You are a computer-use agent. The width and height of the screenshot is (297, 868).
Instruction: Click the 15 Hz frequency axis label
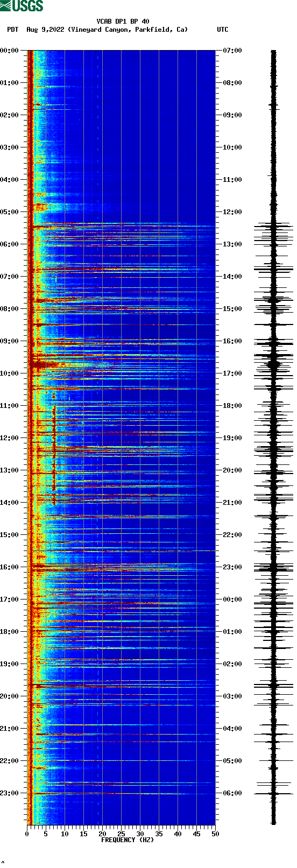[x=83, y=834]
